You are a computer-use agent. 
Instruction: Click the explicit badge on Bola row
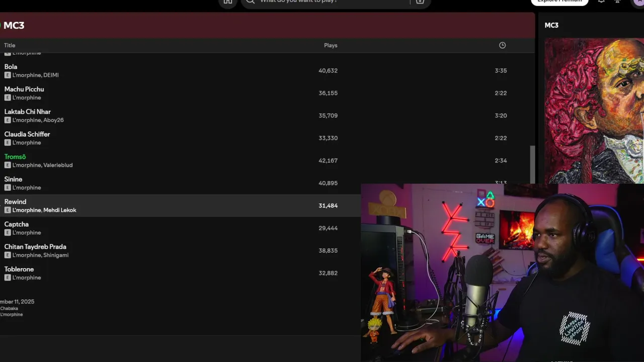[8, 75]
